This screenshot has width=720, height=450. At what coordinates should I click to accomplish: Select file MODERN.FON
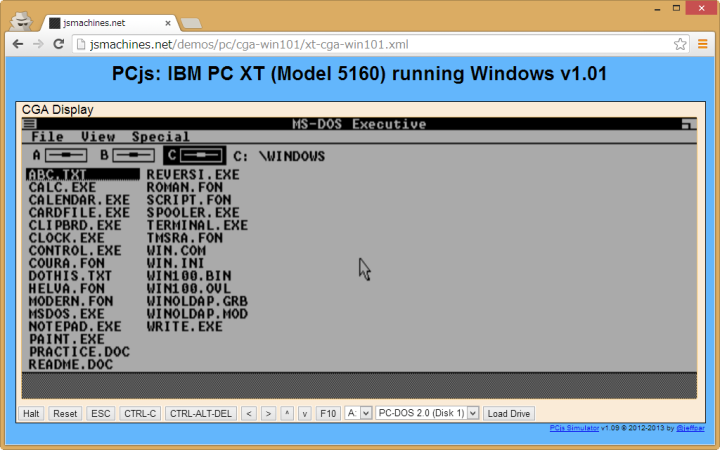click(x=71, y=301)
